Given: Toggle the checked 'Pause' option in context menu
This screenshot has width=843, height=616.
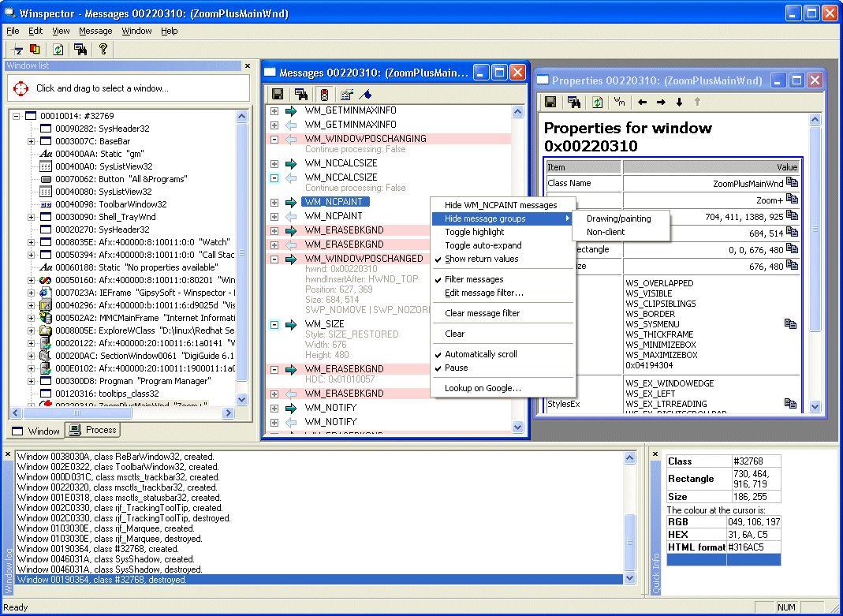Looking at the screenshot, I should 456,368.
